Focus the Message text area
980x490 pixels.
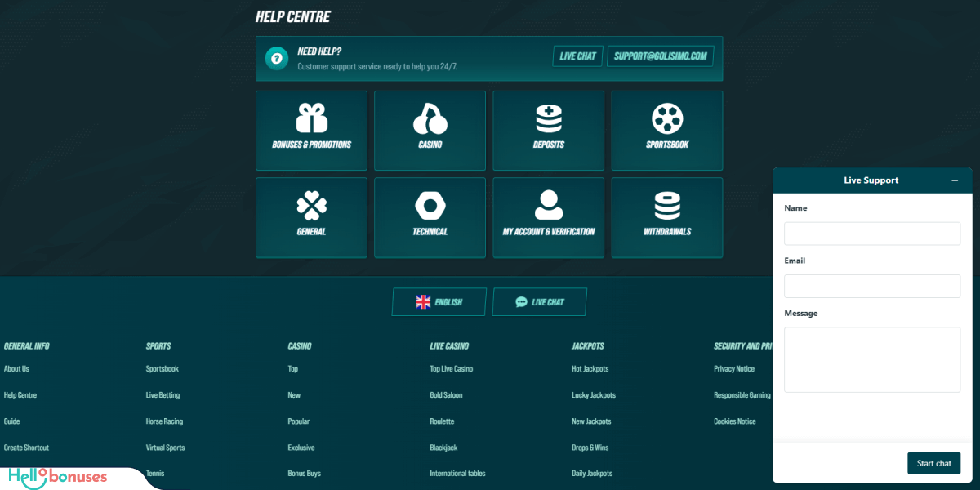point(872,360)
